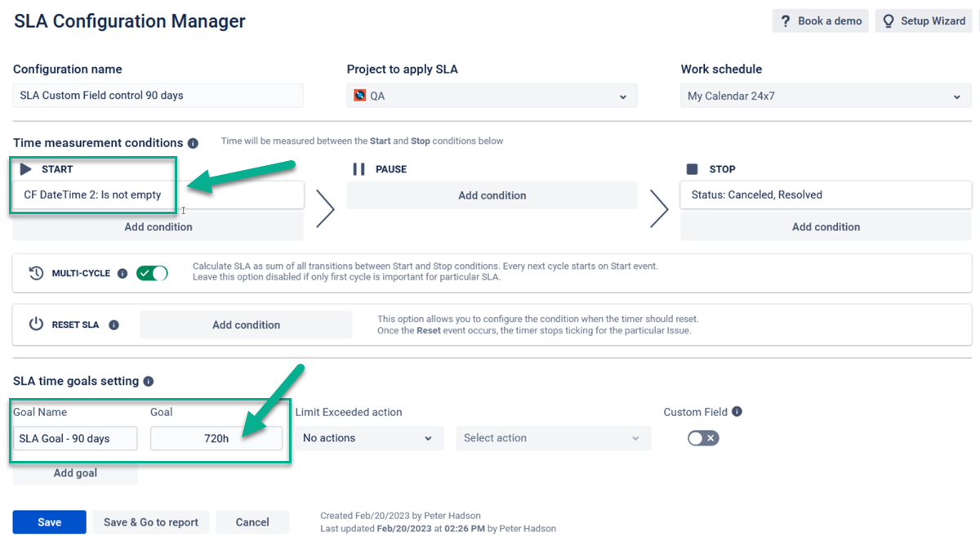Expand the Work schedule dropdown

(958, 95)
